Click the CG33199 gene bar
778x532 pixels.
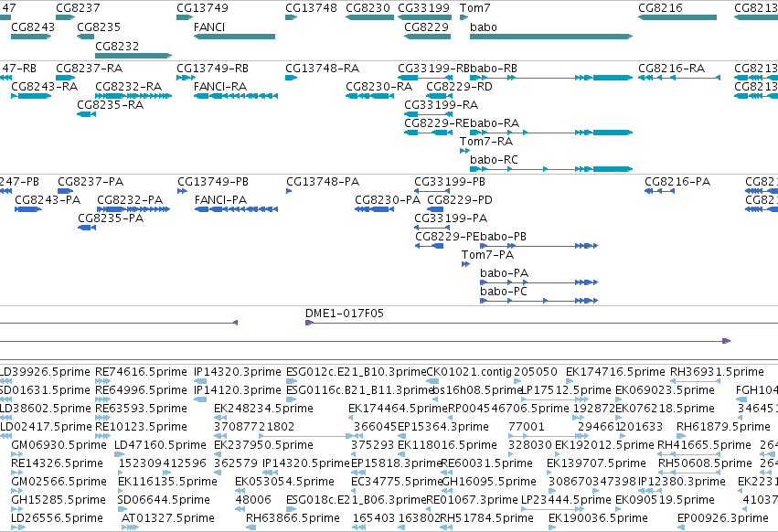pos(425,17)
